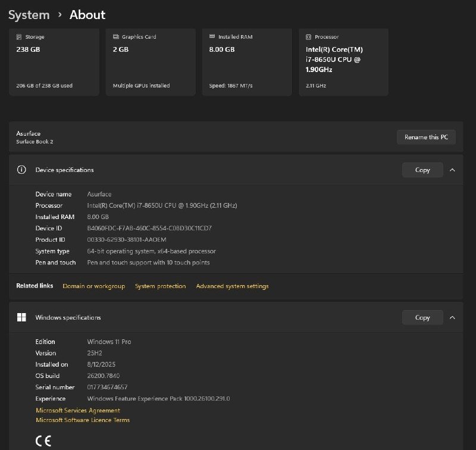Open System protection link
The width and height of the screenshot is (476, 450).
[x=160, y=286]
